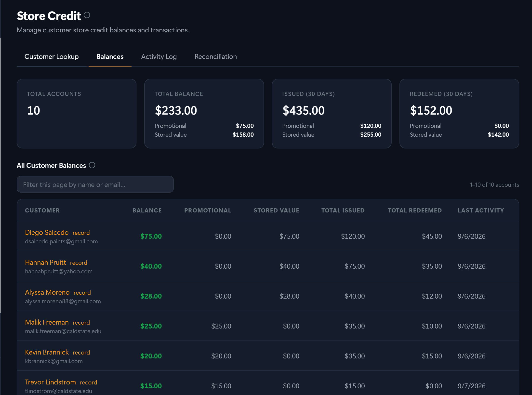This screenshot has width=532, height=395.
Task: Open Trevor Lindstrom's customer link
Action: point(51,382)
